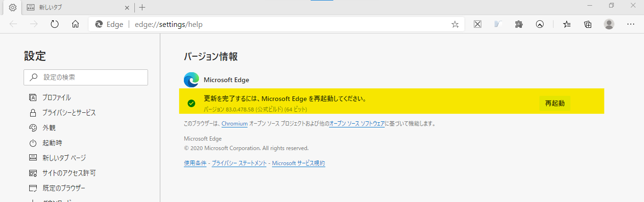Click the Microsoft Edge logo icon
Image resolution: width=644 pixels, height=202 pixels.
click(191, 80)
